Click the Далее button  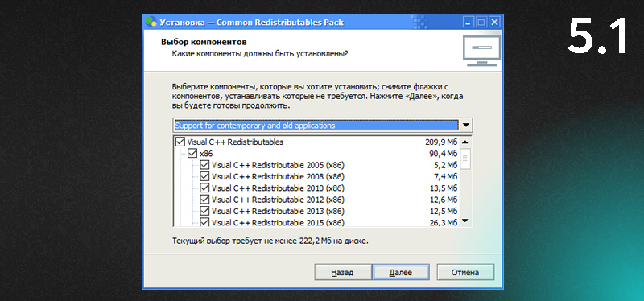[x=401, y=273]
